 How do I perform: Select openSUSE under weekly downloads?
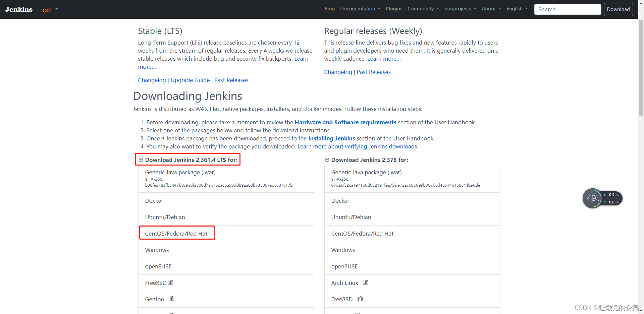click(x=412, y=266)
